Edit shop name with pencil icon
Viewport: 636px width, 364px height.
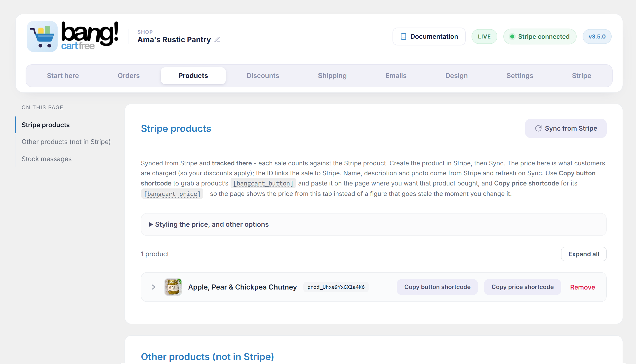coord(217,39)
